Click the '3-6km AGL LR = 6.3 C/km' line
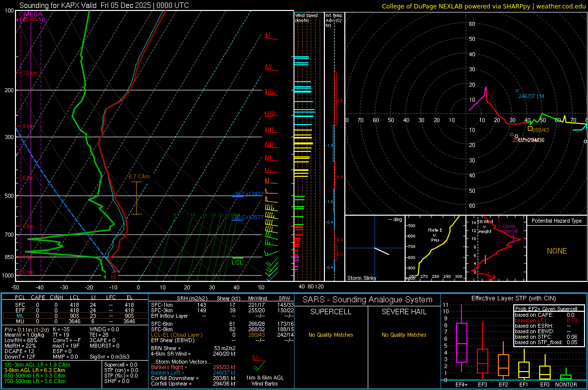This screenshot has width=588, height=390. [x=34, y=370]
